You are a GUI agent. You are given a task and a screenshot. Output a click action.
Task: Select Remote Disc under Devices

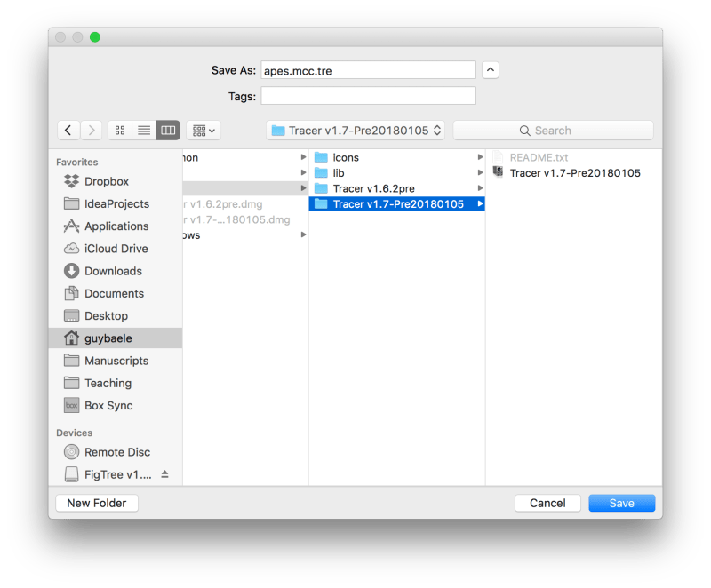(x=116, y=452)
